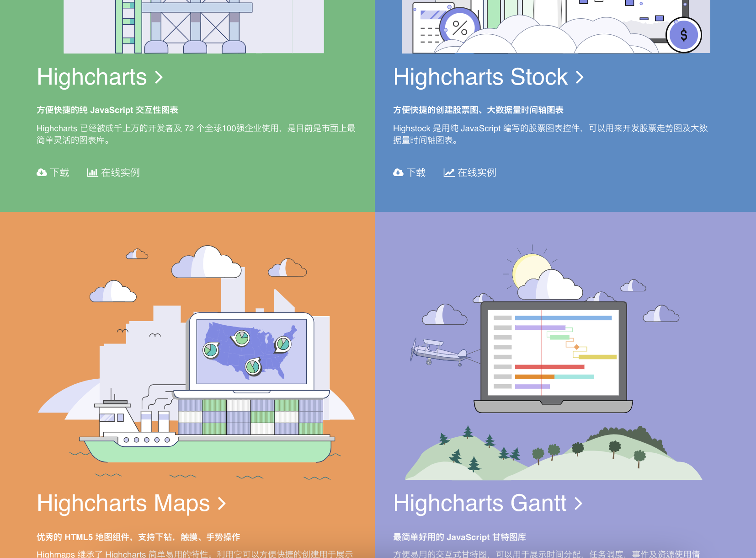Click the chevron arrow after Highcharts Maps title

222,504
